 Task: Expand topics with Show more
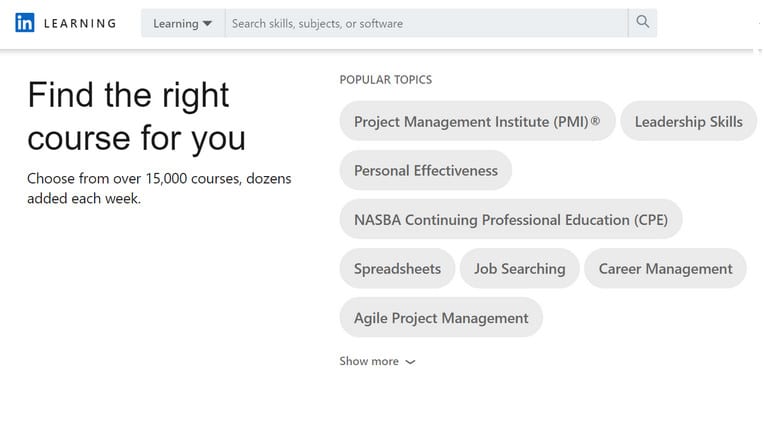[369, 361]
